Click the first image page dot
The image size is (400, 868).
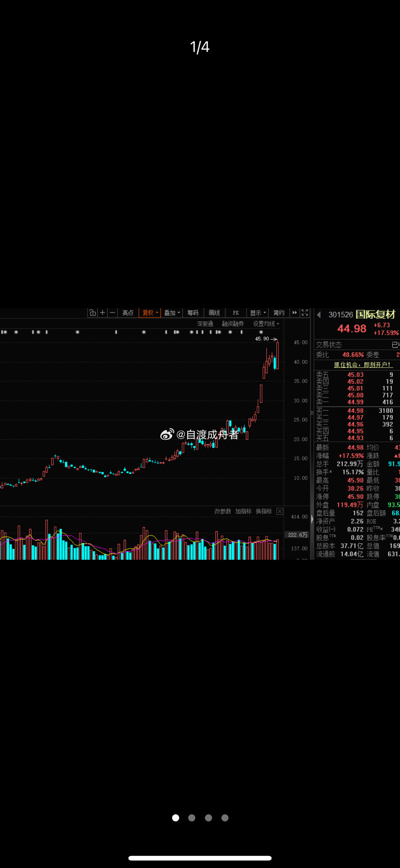point(176,818)
